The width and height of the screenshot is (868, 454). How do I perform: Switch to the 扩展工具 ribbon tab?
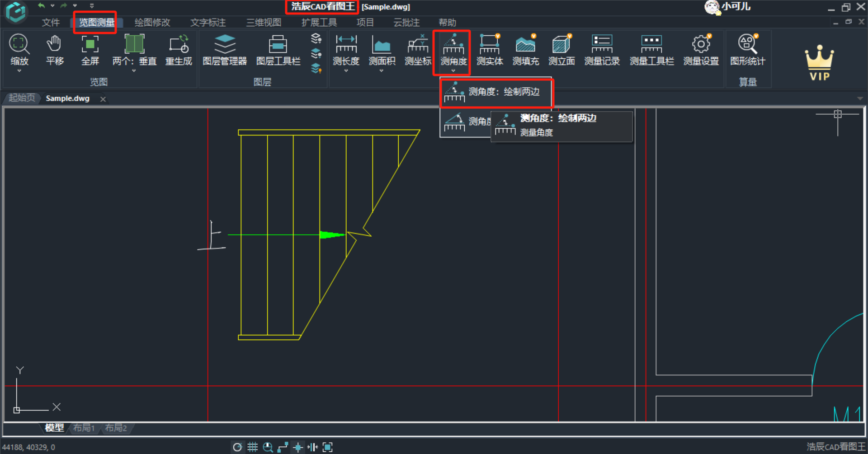[x=319, y=22]
